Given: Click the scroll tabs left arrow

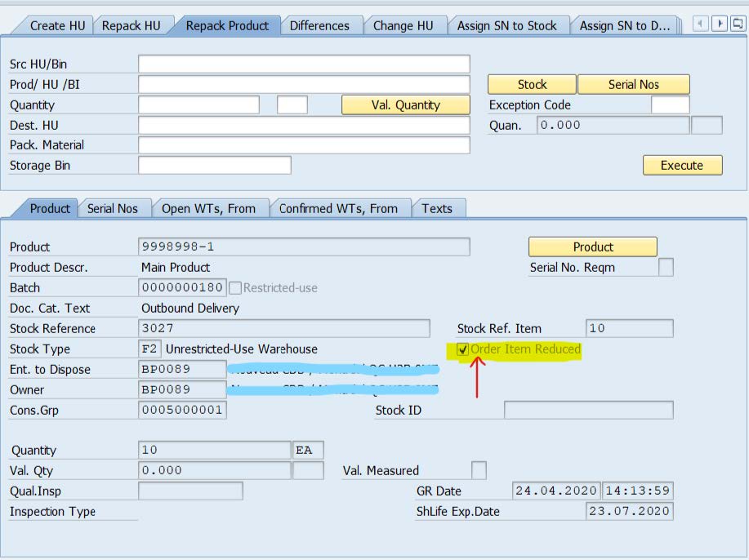Looking at the screenshot, I should pos(701,24).
